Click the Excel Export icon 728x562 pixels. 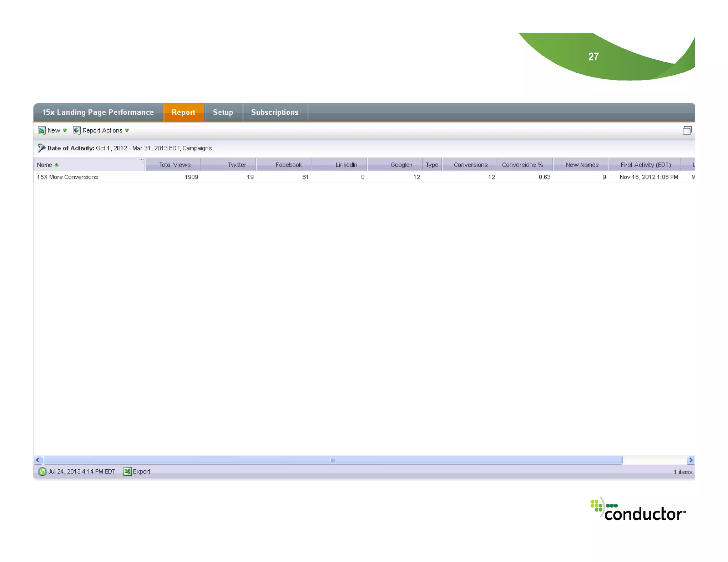[127, 471]
